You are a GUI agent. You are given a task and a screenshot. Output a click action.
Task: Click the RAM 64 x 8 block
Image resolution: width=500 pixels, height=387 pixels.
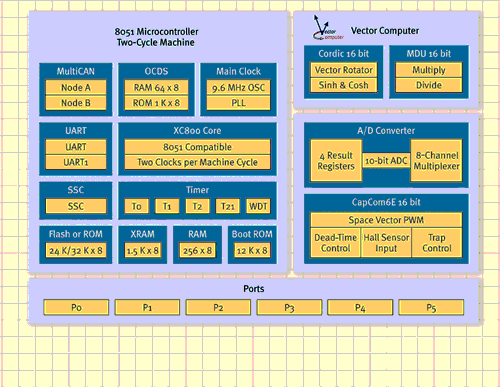pyautogui.click(x=156, y=87)
